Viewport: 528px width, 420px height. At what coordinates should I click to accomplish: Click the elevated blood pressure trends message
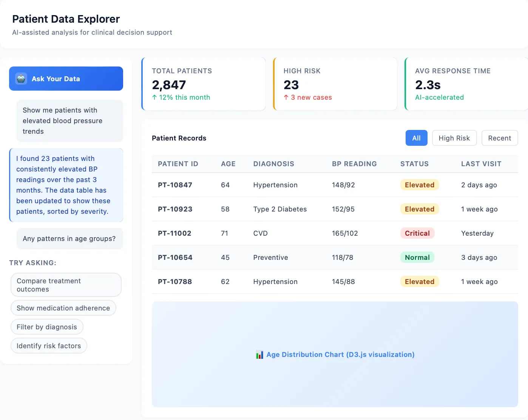[69, 121]
